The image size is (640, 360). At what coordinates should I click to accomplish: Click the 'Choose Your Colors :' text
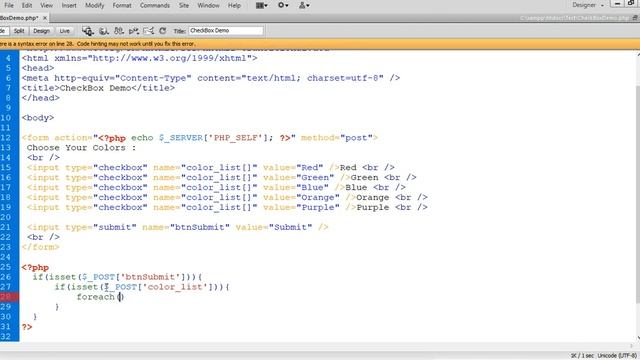(x=81, y=148)
